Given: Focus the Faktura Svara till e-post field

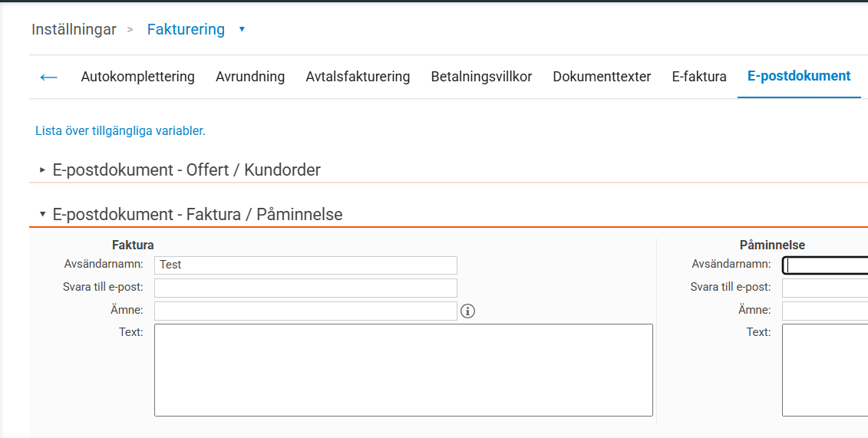Looking at the screenshot, I should pyautogui.click(x=305, y=288).
